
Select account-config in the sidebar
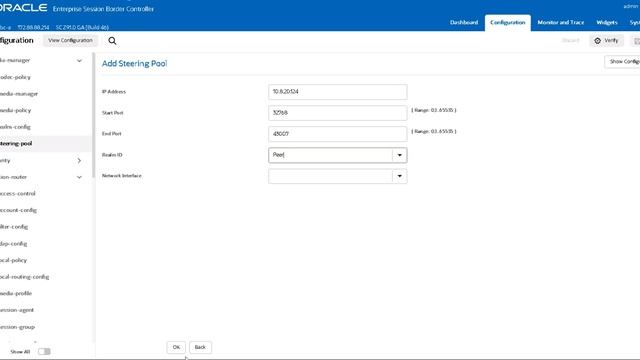point(18,210)
